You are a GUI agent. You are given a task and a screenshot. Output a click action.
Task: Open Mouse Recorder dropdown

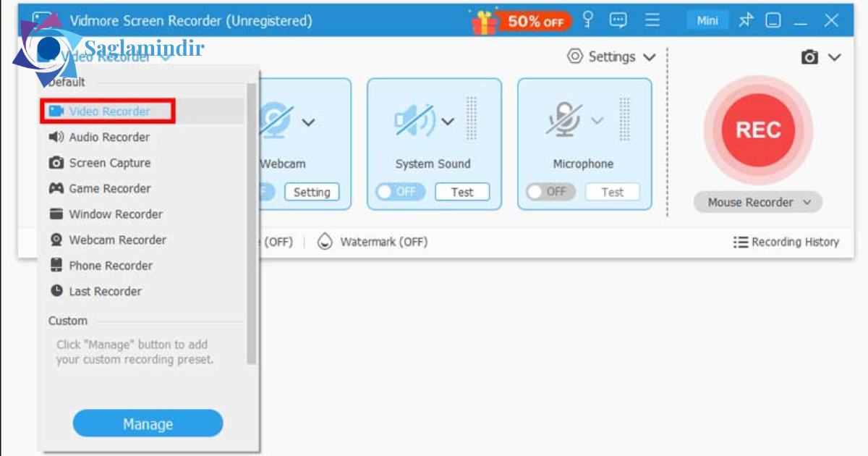point(758,203)
